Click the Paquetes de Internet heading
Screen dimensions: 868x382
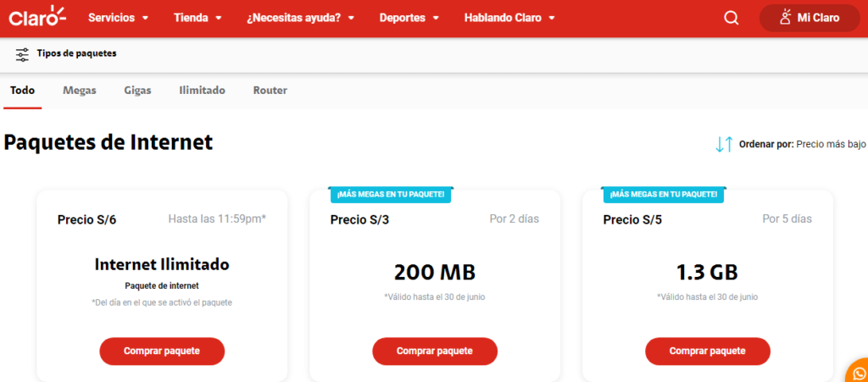tap(108, 142)
